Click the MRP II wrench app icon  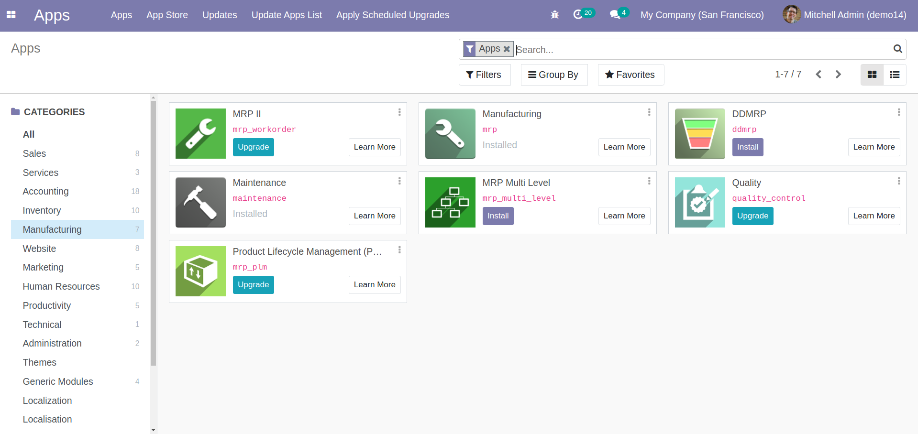point(201,134)
